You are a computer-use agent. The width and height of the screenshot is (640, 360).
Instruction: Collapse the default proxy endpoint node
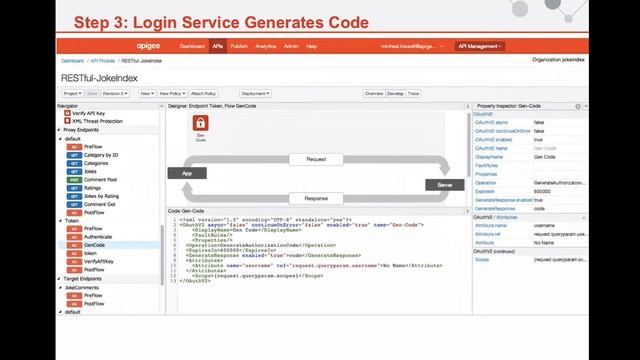tap(61, 139)
